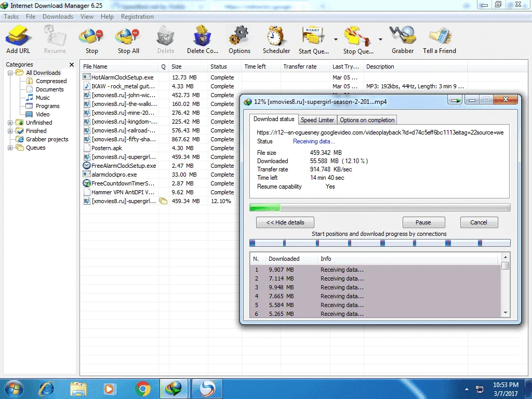This screenshot has width=532, height=399.
Task: Open the Tasks menu
Action: click(11, 17)
